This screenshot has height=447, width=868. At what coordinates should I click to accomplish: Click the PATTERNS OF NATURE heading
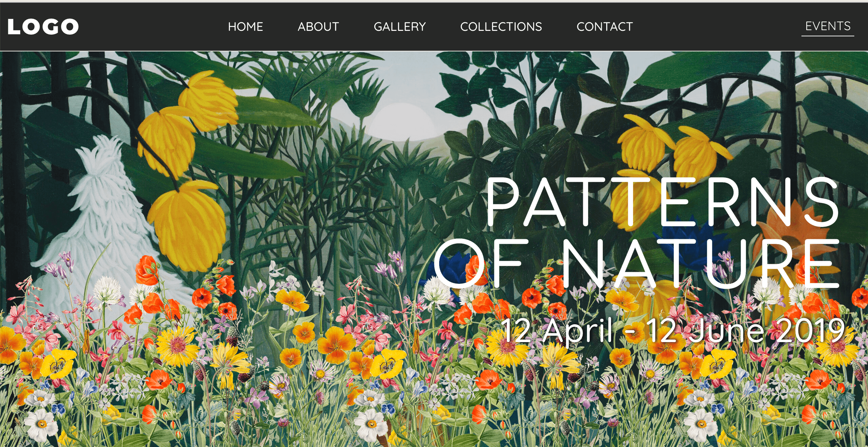pos(636,233)
